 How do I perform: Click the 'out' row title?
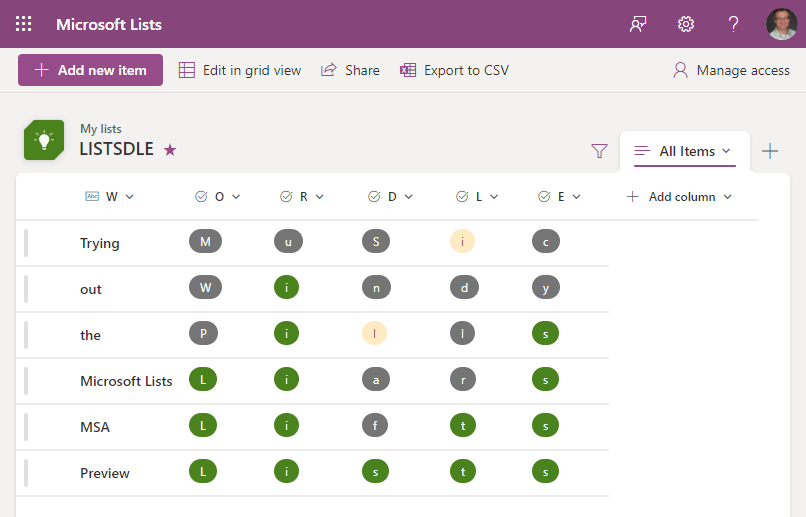91,289
